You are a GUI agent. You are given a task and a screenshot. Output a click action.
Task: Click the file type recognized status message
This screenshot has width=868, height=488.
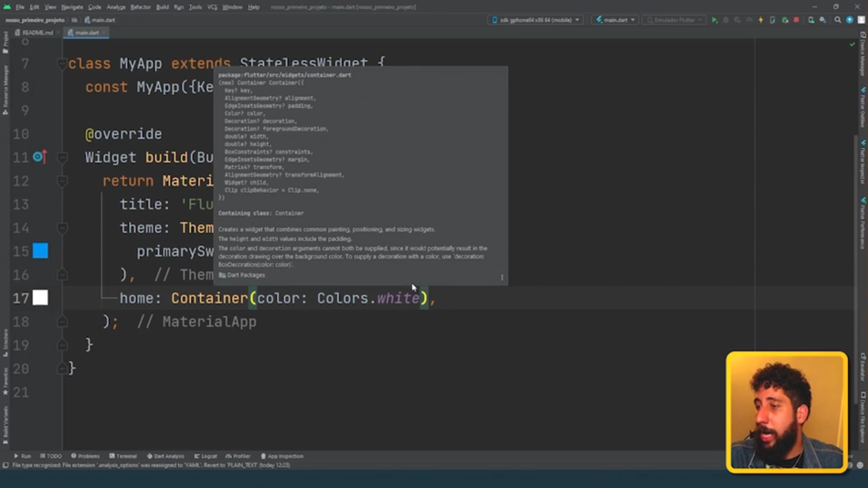pyautogui.click(x=151, y=465)
